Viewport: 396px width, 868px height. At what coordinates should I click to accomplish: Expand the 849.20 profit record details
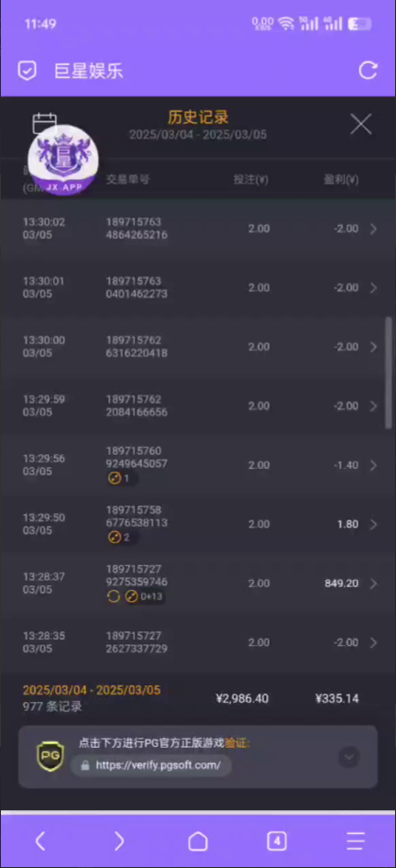coord(373,584)
